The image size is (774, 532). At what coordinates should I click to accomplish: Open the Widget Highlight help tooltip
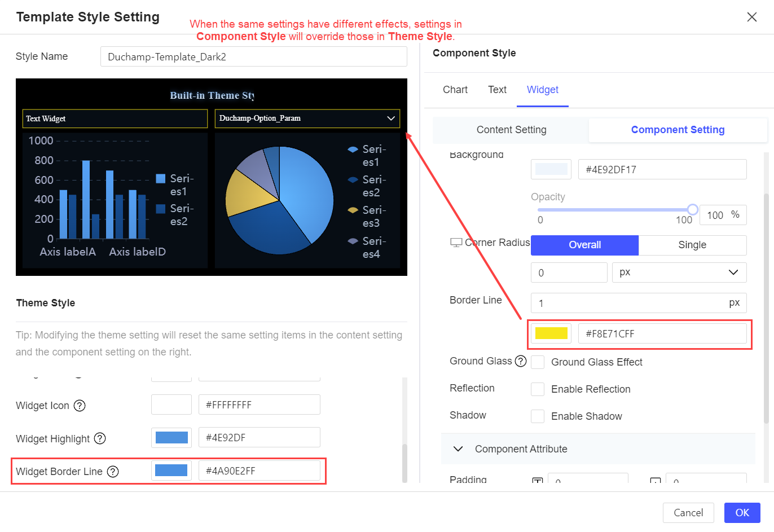click(100, 438)
